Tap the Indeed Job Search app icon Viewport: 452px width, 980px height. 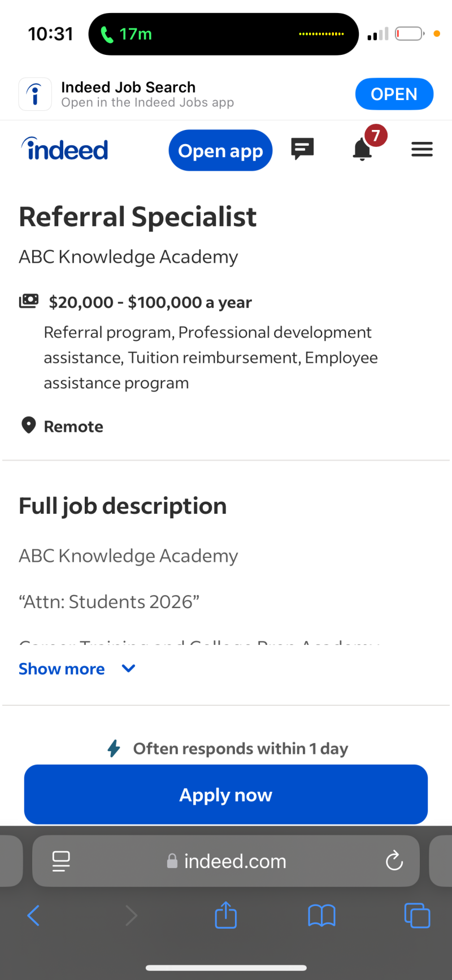pos(35,94)
